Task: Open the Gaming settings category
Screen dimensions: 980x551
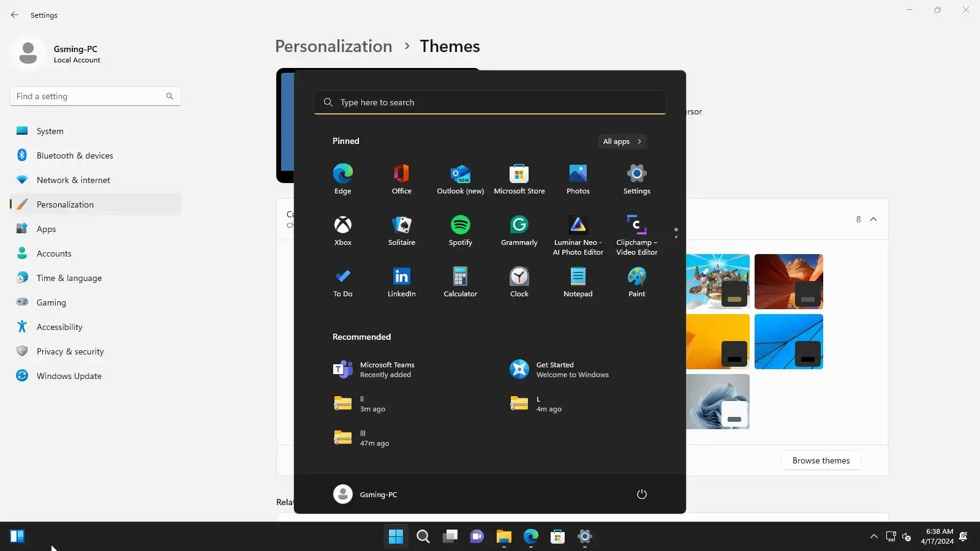Action: pyautogui.click(x=96, y=302)
